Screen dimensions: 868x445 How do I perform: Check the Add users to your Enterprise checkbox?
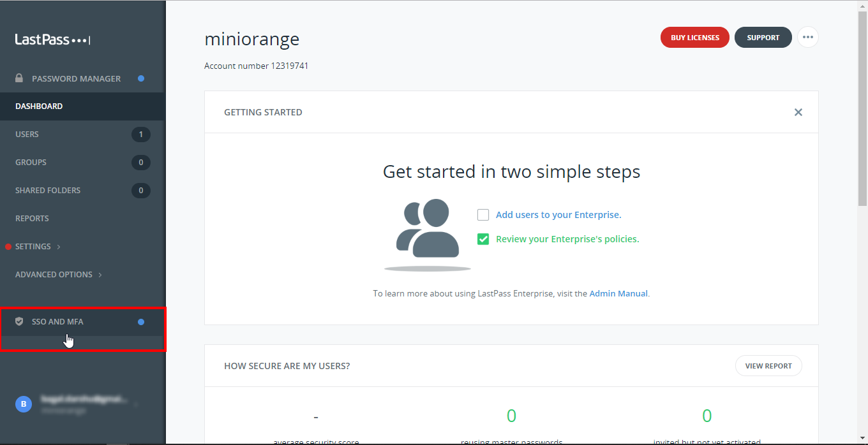[x=483, y=215]
